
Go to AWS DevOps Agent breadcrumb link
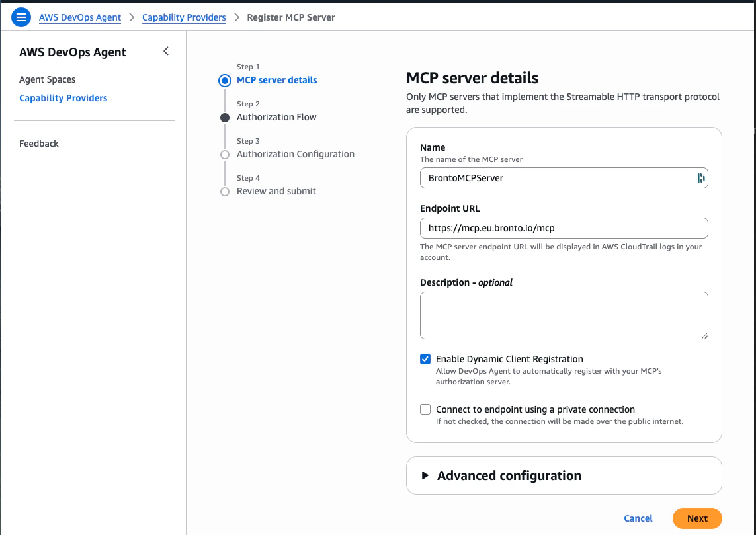click(80, 17)
